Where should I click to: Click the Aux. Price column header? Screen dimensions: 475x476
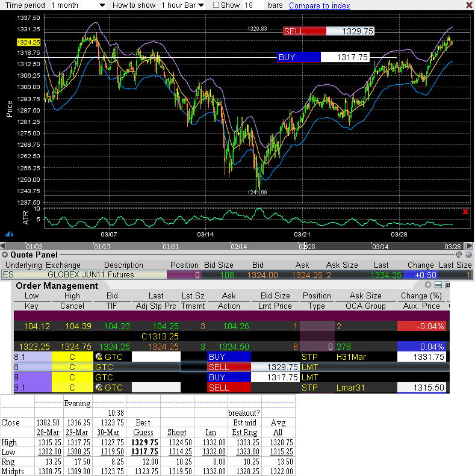421,306
